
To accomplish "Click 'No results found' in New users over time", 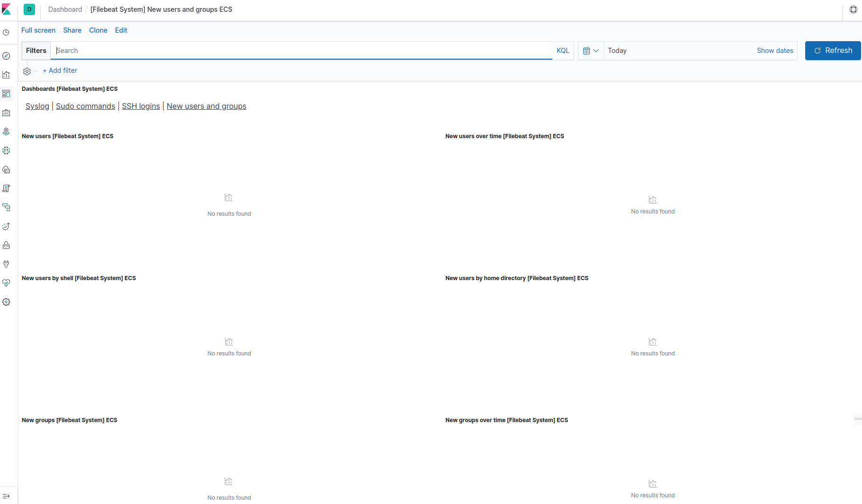I will point(653,212).
